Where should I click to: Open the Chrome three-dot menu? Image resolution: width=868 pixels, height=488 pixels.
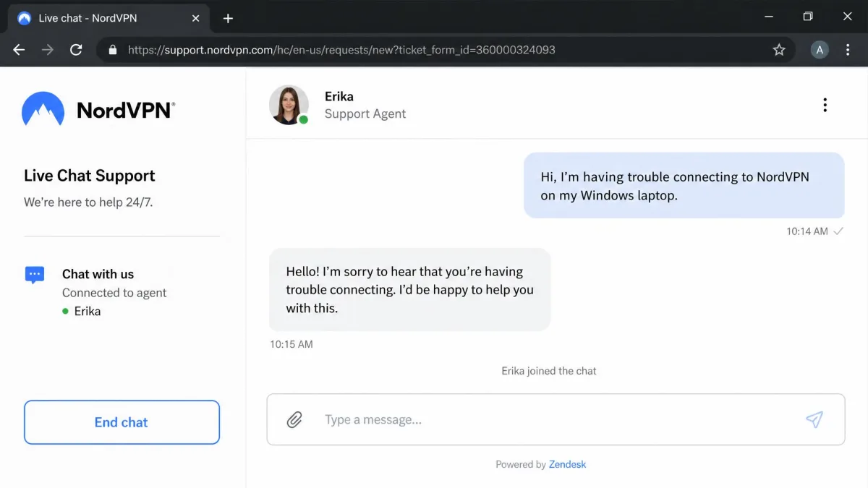[848, 50]
